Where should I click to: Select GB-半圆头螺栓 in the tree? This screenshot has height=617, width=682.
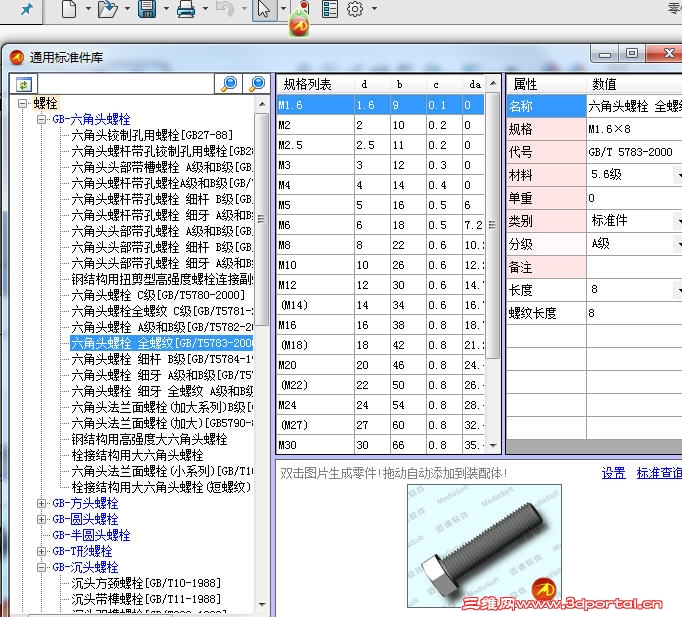[91, 535]
